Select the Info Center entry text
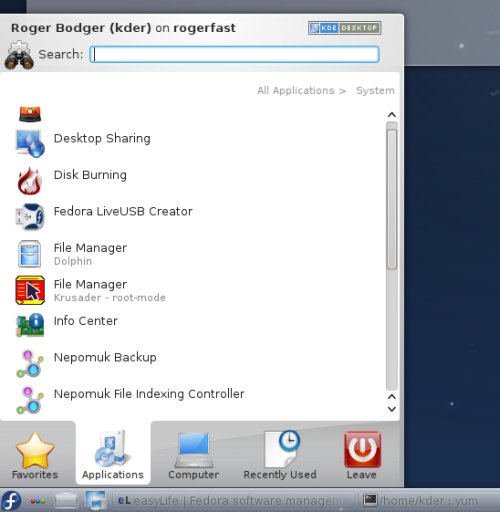The width and height of the screenshot is (500, 512). pyautogui.click(x=86, y=321)
